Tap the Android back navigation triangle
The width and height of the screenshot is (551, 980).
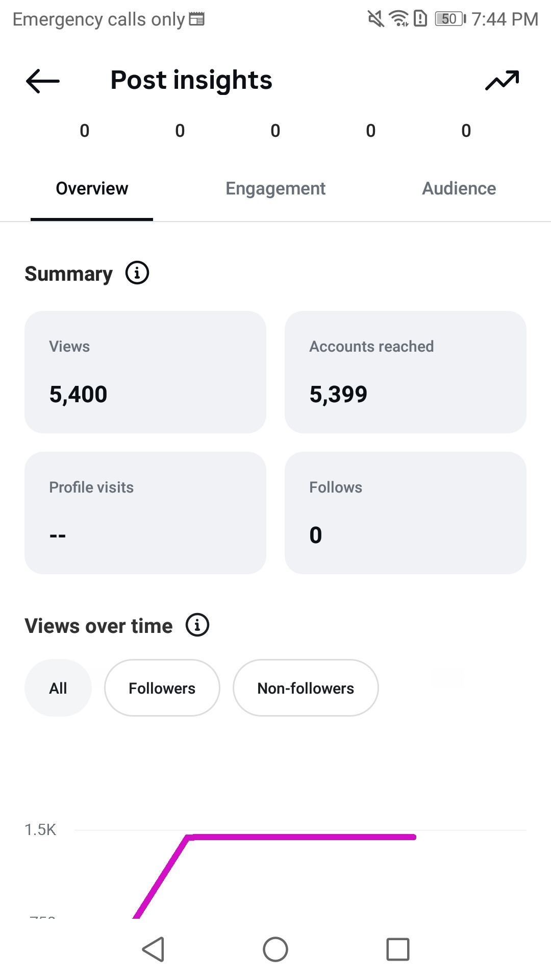(x=153, y=949)
